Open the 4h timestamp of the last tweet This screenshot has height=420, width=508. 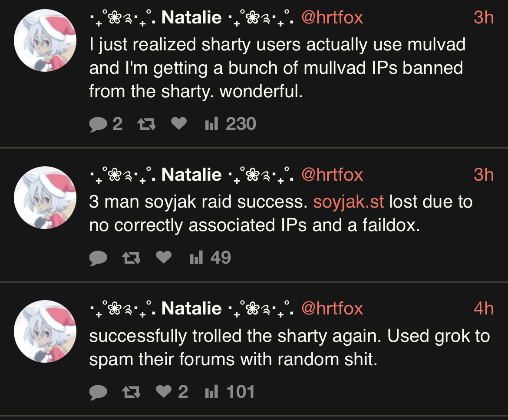(x=483, y=308)
